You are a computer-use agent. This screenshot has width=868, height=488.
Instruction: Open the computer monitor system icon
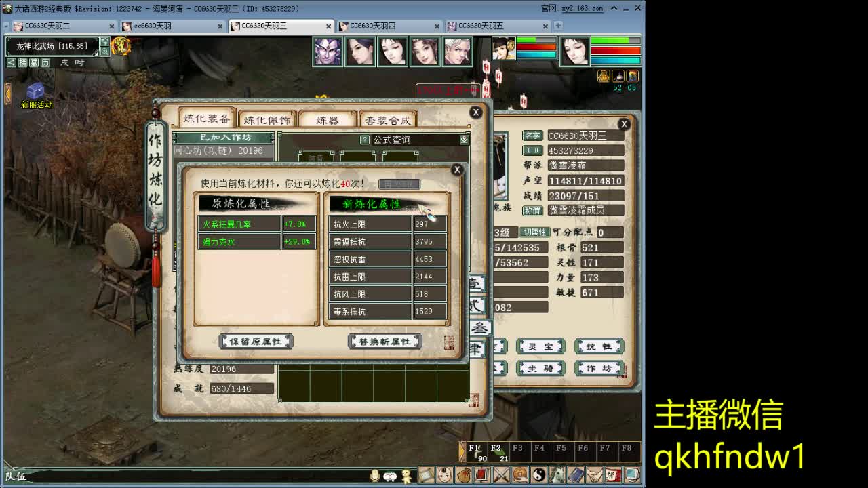(632, 474)
